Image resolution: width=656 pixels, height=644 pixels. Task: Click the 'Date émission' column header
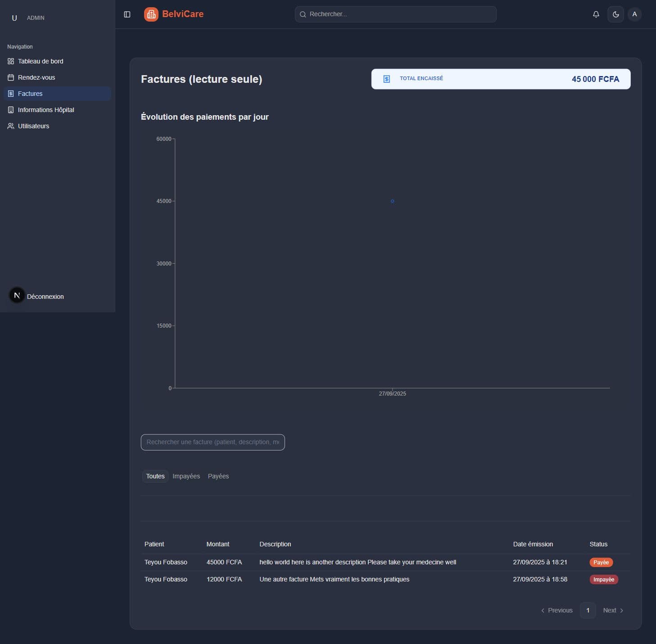[533, 544]
